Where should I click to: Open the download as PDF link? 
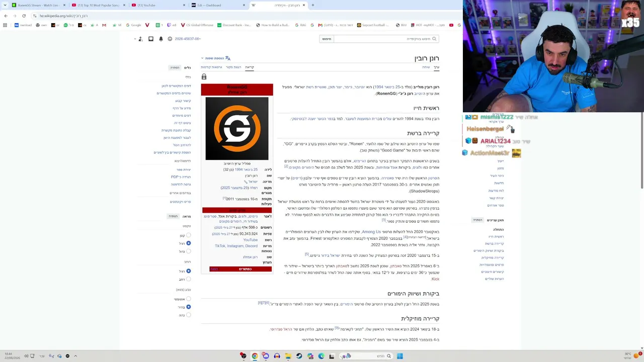(181, 177)
